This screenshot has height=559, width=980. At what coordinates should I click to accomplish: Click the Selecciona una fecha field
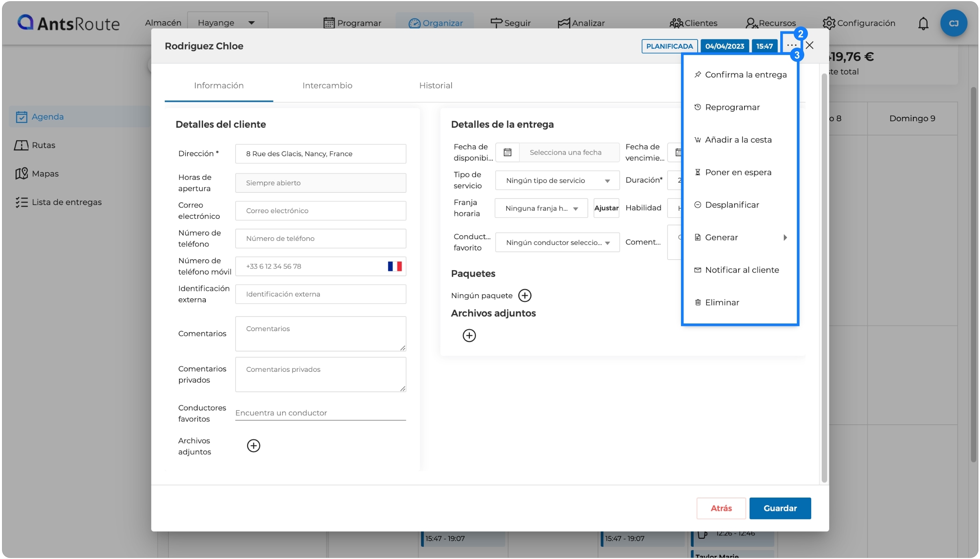pos(569,153)
